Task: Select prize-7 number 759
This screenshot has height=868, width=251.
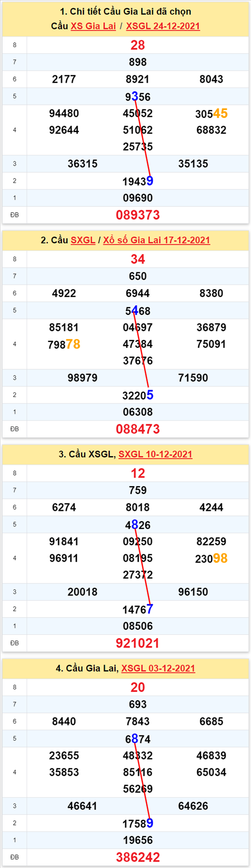Action: coord(138,490)
